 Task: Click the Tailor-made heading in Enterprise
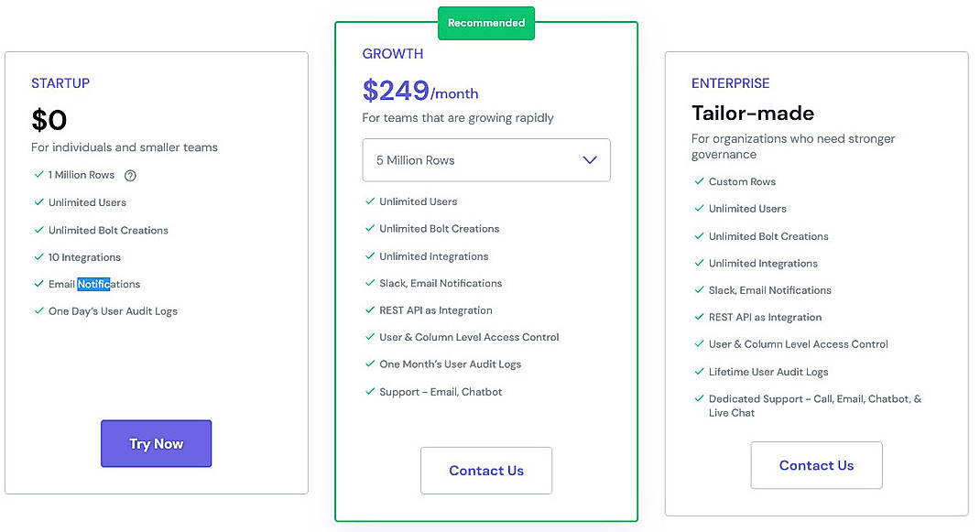pos(754,113)
